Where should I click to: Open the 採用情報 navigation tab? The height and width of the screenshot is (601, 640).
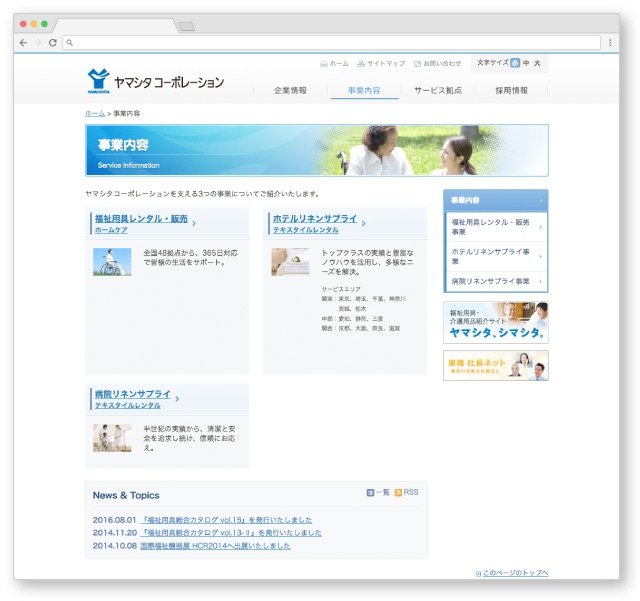click(511, 91)
